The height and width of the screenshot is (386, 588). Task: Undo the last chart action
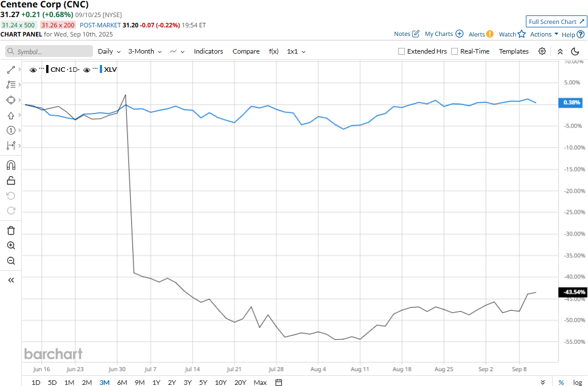(x=11, y=196)
